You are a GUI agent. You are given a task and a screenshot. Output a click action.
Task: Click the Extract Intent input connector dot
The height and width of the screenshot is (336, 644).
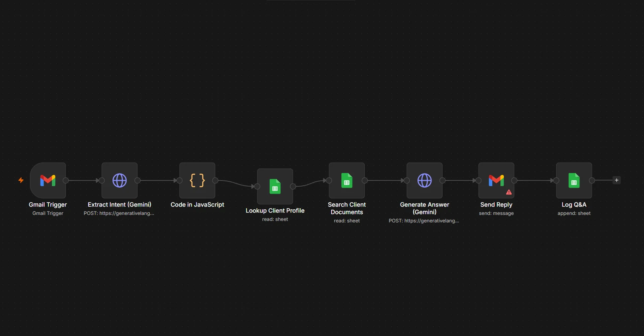[102, 180]
